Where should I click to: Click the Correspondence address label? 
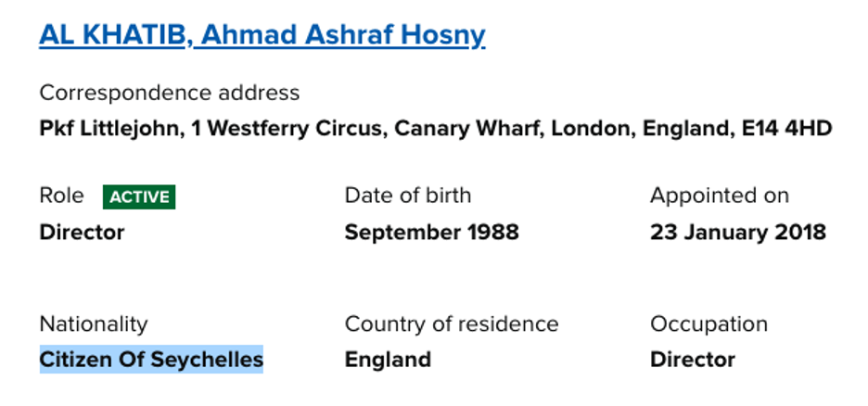point(169,93)
